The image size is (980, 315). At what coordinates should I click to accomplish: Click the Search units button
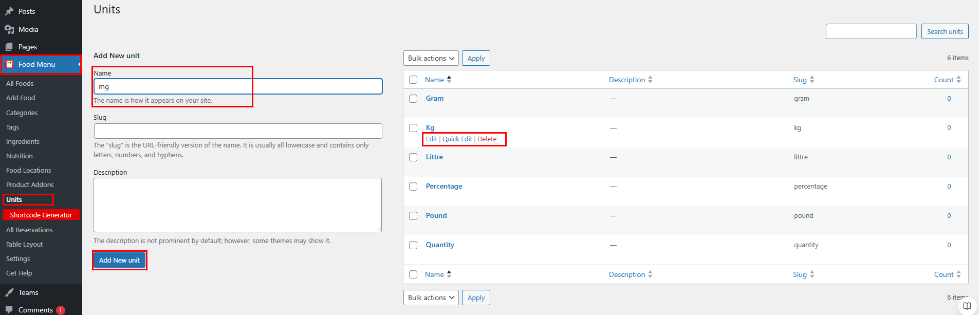(945, 31)
